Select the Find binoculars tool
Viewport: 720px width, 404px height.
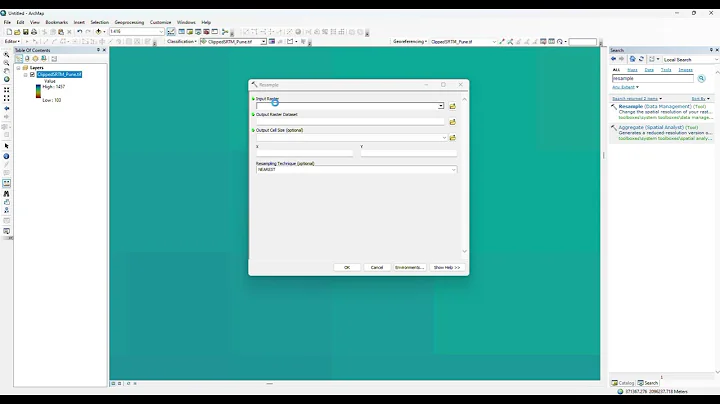pos(6,194)
